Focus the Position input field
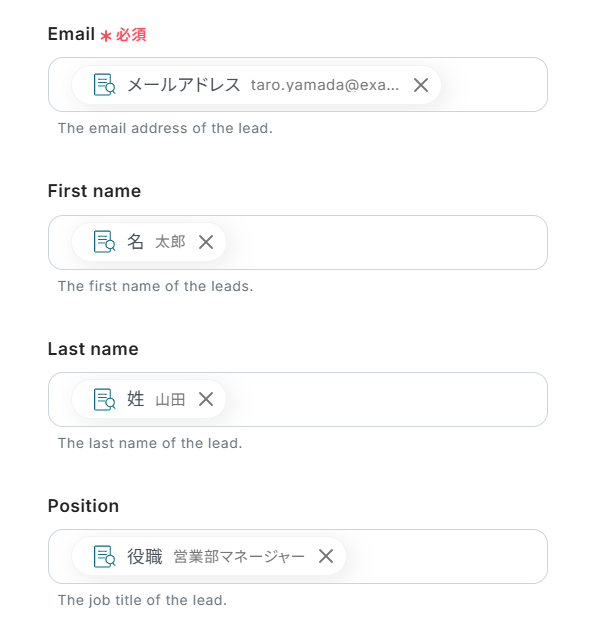This screenshot has height=629, width=607. click(298, 556)
